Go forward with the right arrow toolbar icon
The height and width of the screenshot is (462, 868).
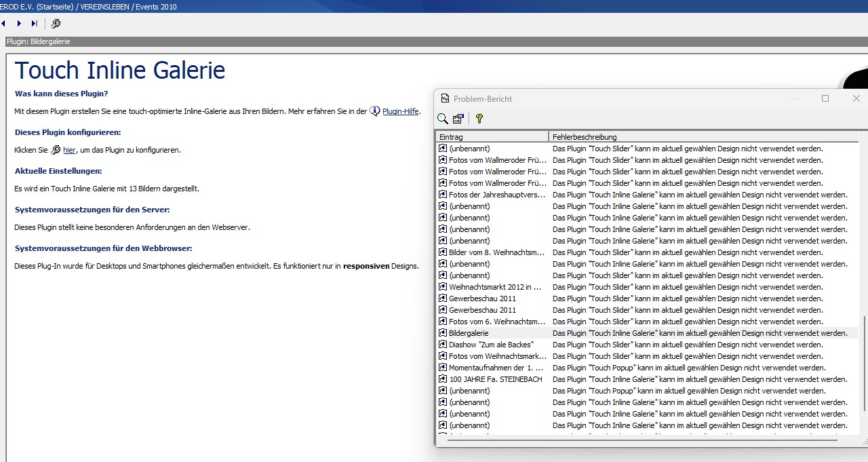pos(19,24)
